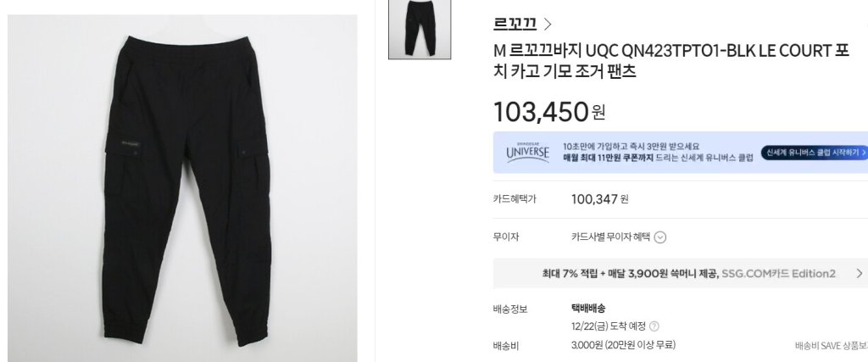Image resolution: width=868 pixels, height=362 pixels.
Task: Click the 카드혜택가 100,347원 price
Action: click(x=599, y=198)
